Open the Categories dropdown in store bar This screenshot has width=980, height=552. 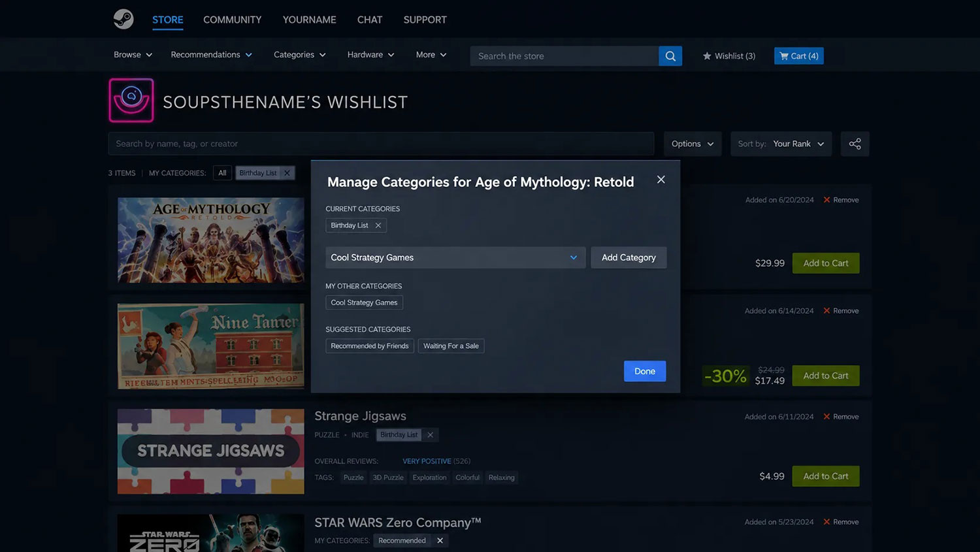(299, 55)
